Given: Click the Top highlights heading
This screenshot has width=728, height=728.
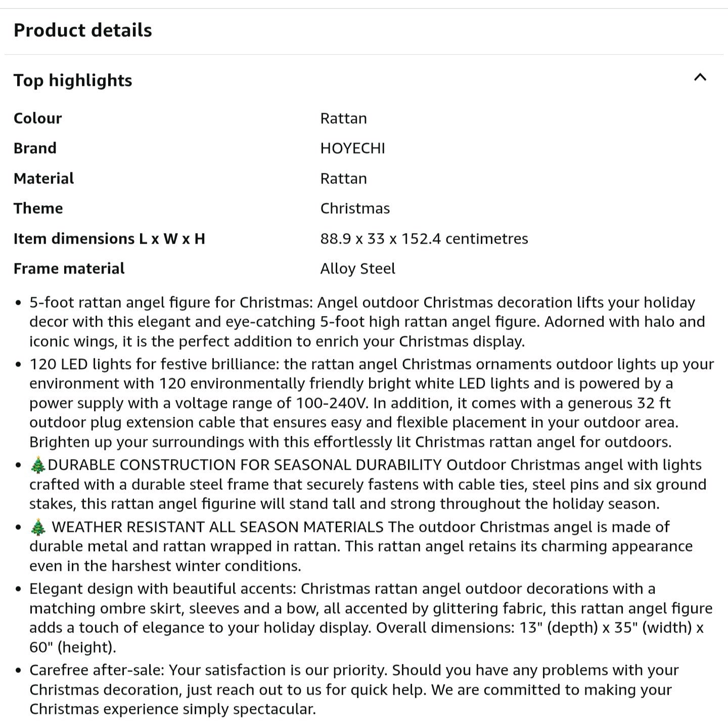Looking at the screenshot, I should pyautogui.click(x=73, y=80).
